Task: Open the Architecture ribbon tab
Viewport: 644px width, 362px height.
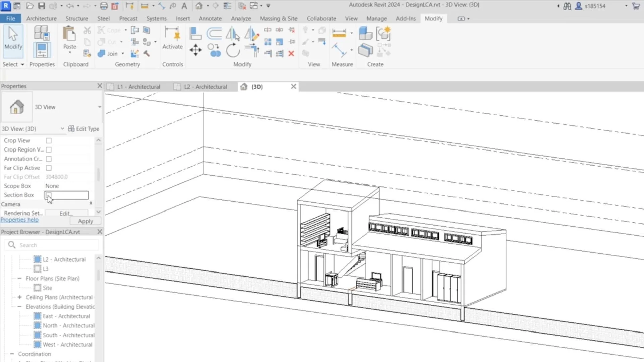Action: [x=41, y=19]
